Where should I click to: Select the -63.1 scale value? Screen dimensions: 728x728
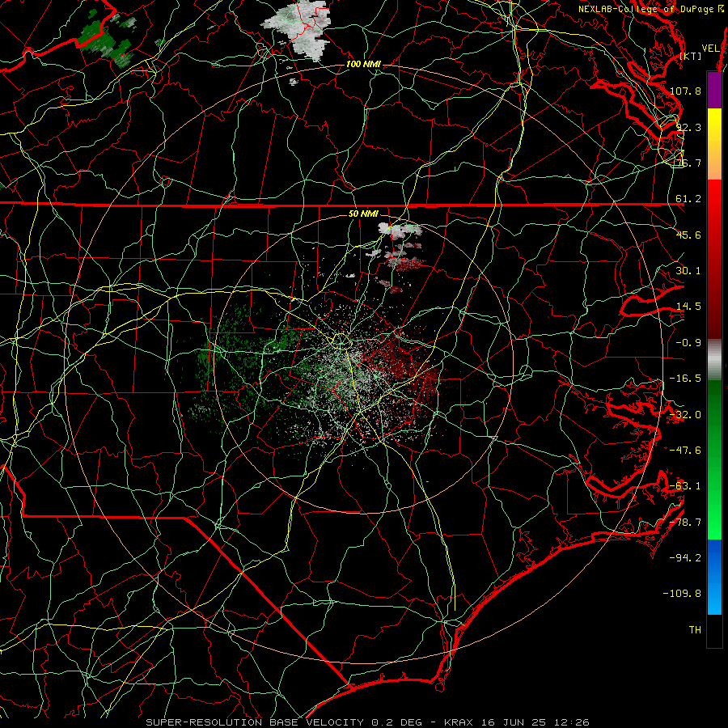tap(685, 486)
